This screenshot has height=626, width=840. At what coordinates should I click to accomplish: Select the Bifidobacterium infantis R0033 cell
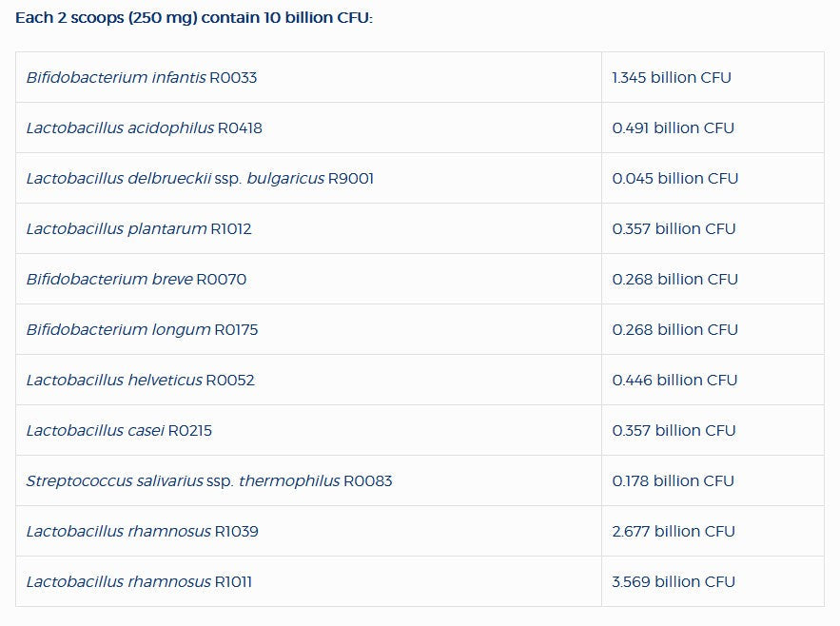coord(142,78)
